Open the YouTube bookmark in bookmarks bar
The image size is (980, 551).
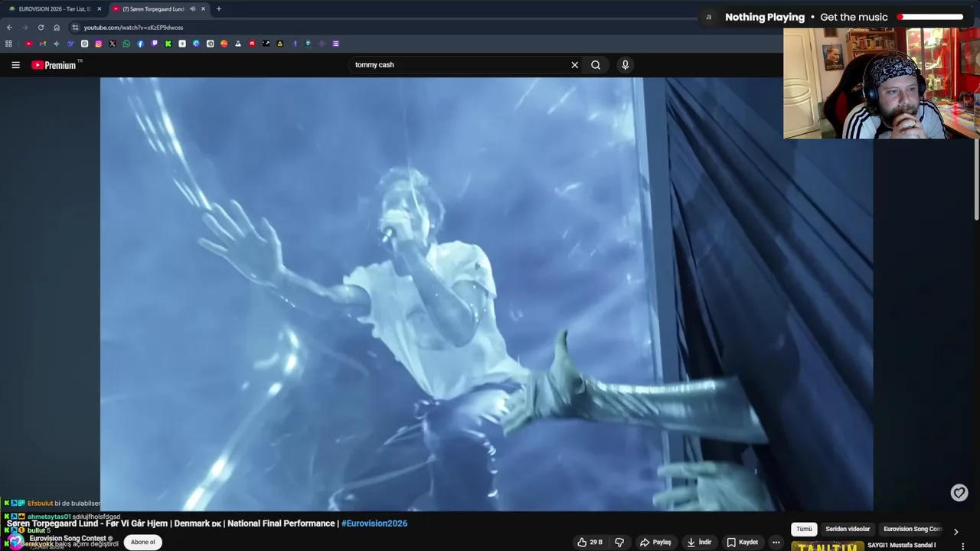[x=28, y=44]
